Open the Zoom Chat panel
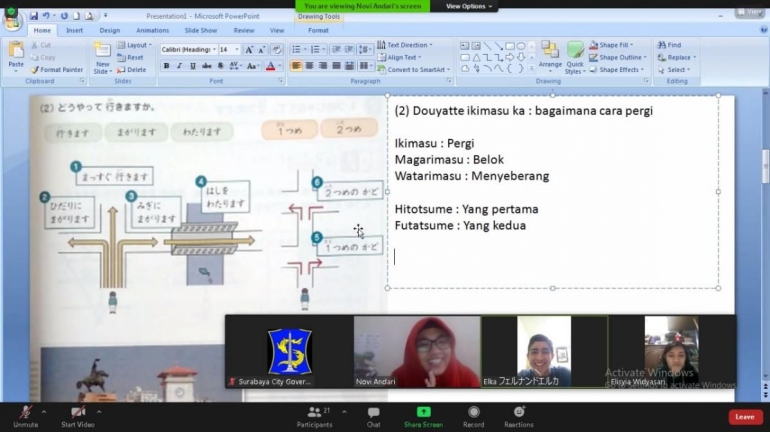The height and width of the screenshot is (432, 770). pyautogui.click(x=373, y=413)
